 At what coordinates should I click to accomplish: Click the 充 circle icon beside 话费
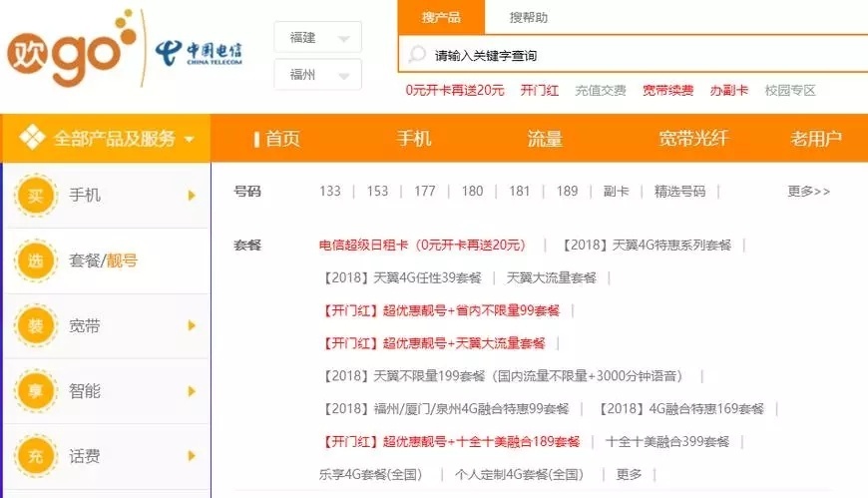coord(36,456)
